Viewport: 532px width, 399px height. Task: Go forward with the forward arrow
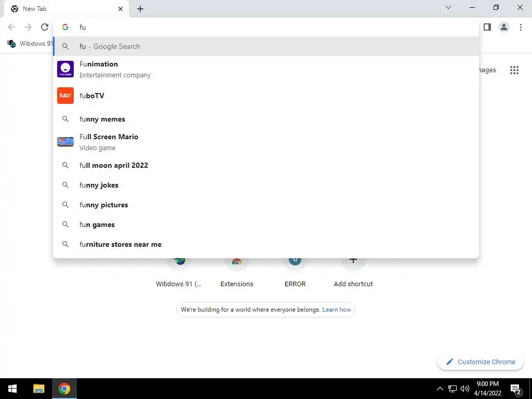point(28,27)
